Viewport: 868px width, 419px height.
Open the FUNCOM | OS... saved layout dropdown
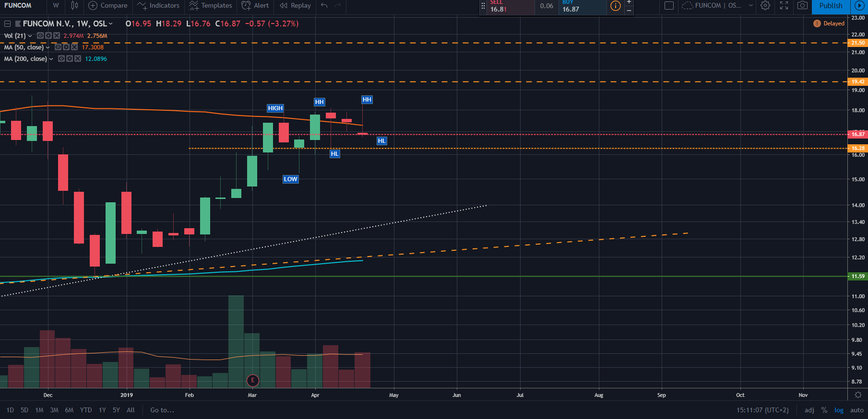[717, 6]
